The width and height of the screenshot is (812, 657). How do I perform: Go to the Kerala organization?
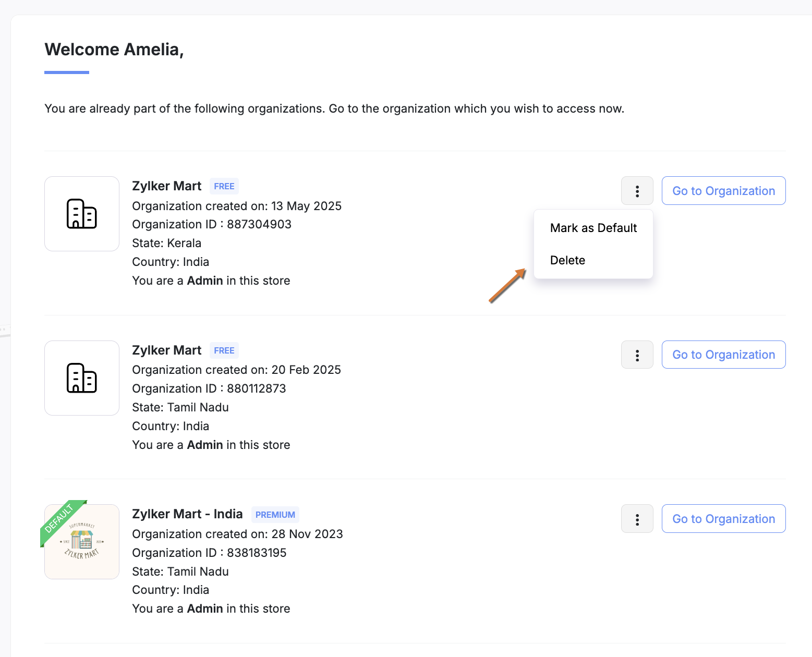723,191
